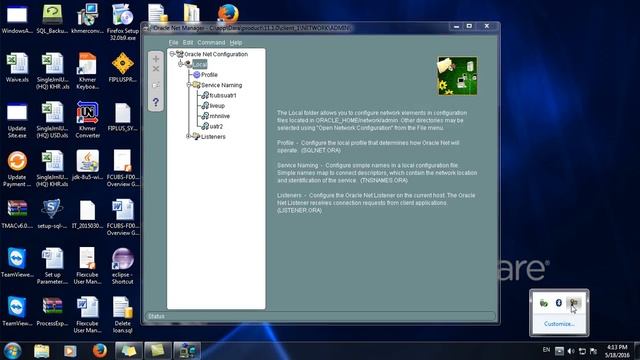Select the uatr2 service name
Viewport: 640px width, 360px height.
[x=216, y=126]
